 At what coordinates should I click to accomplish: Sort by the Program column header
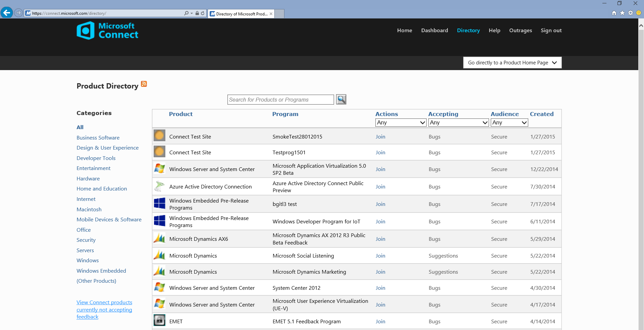click(285, 114)
